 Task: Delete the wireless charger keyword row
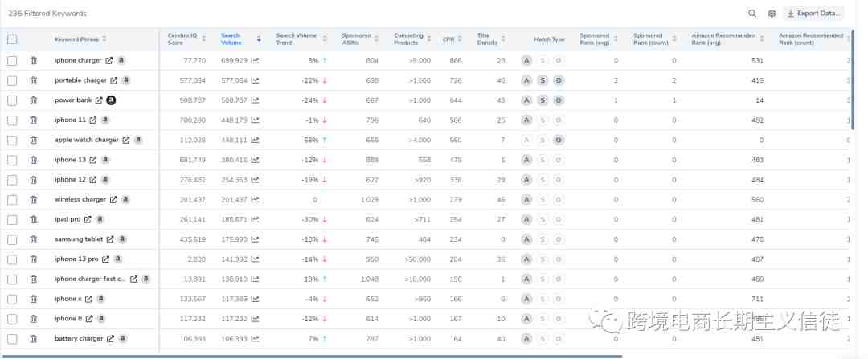(33, 200)
